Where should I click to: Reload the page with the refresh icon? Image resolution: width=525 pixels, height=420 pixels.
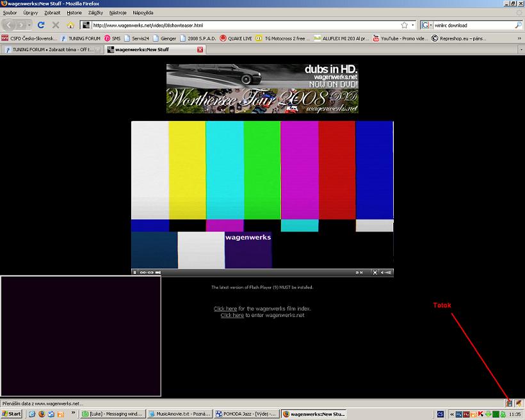(x=41, y=25)
